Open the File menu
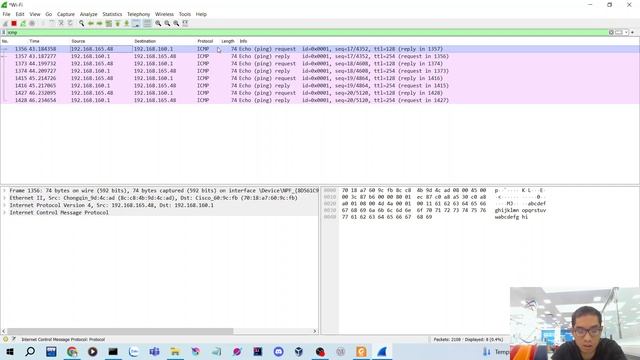 [6, 14]
